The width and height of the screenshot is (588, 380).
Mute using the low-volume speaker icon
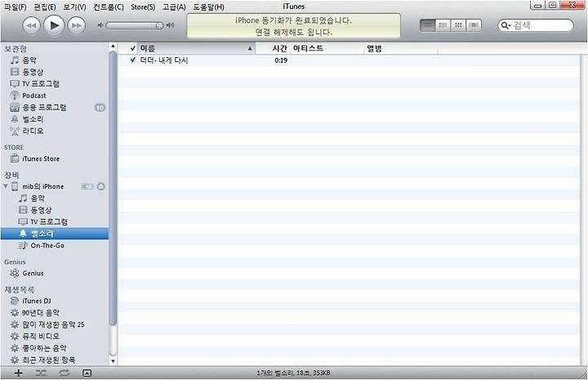click(x=100, y=25)
